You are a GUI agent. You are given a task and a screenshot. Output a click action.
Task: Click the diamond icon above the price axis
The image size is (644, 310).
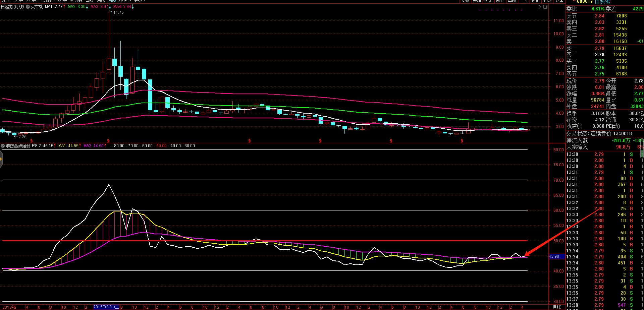point(539,7)
